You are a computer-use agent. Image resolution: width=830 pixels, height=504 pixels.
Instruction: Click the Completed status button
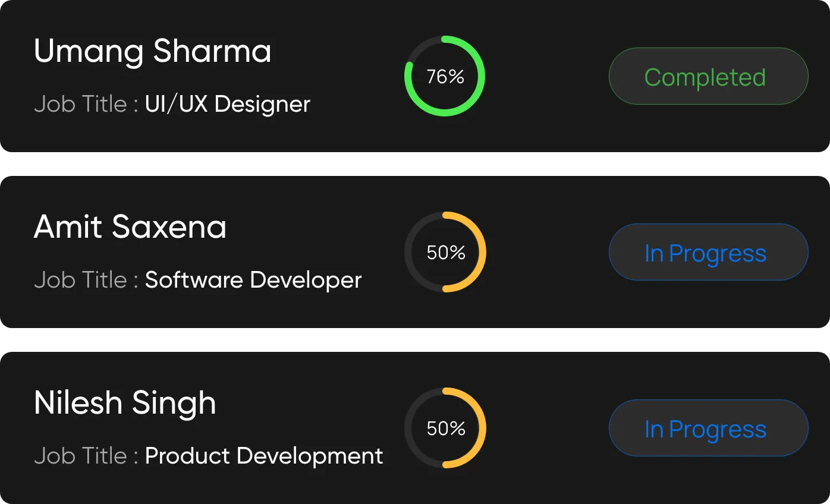[708, 77]
